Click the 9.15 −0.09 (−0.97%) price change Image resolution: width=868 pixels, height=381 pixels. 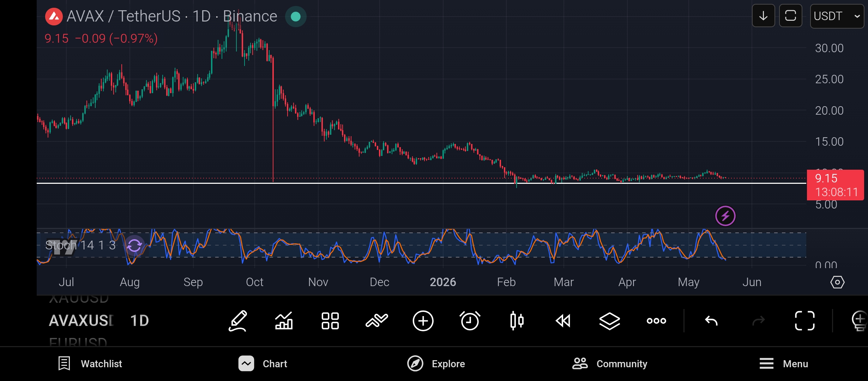click(x=101, y=38)
